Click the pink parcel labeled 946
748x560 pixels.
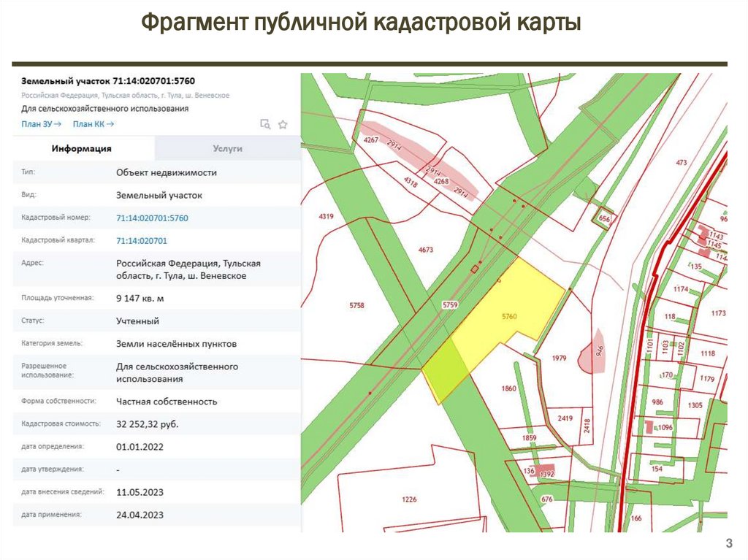click(600, 351)
